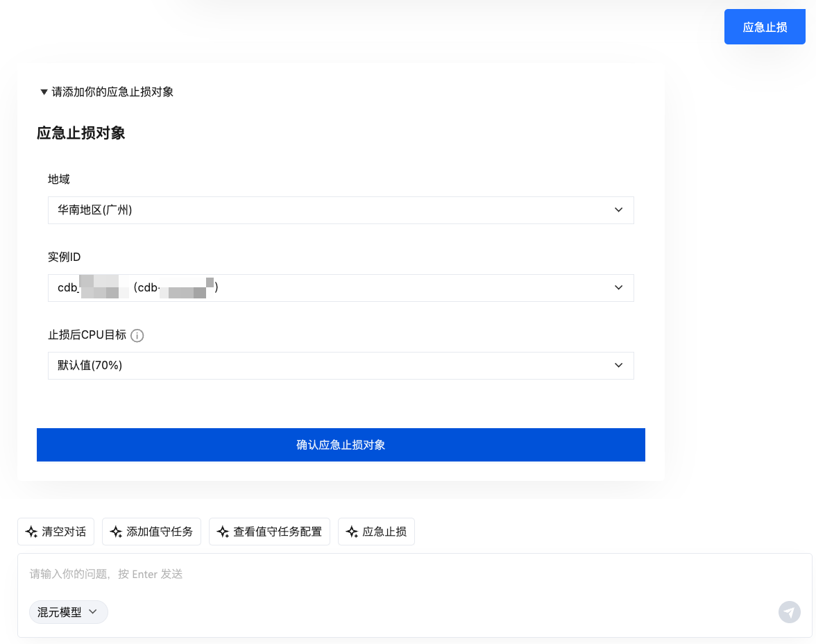Focus the 请输入你的问题 message input
Image resolution: width=816 pixels, height=644 pixels.
click(x=414, y=574)
